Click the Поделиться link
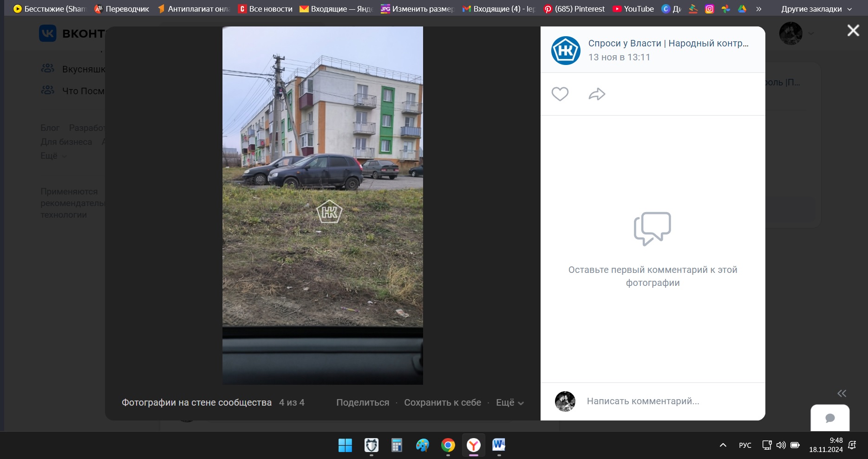This screenshot has width=868, height=459. click(363, 402)
